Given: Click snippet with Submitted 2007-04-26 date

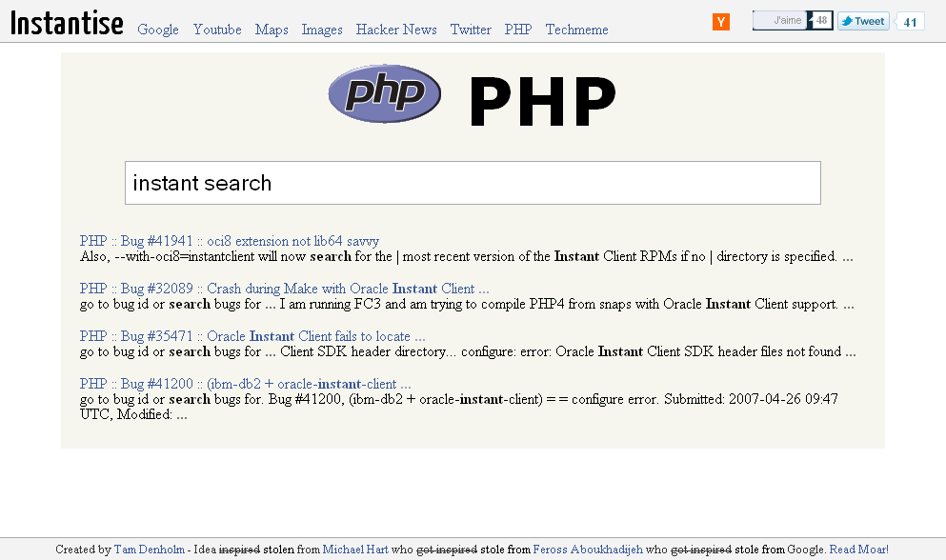Looking at the screenshot, I should pos(458,407).
